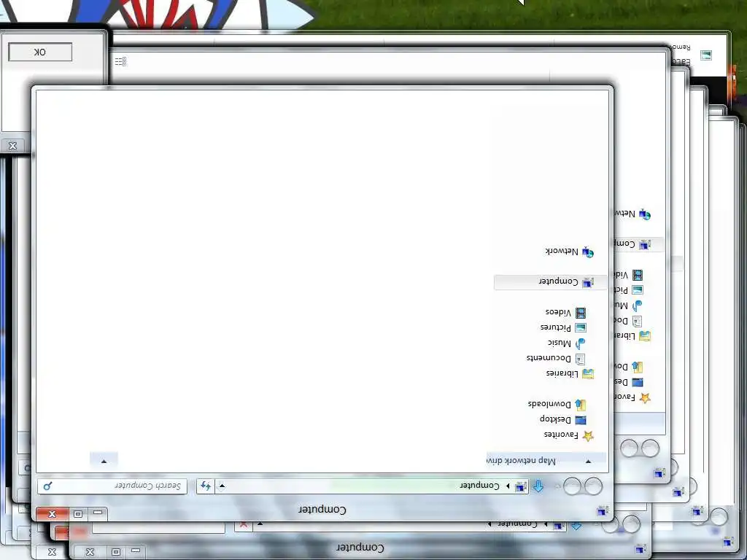
Task: Click the Computer breadcrumb in rear address bar
Action: (x=518, y=524)
